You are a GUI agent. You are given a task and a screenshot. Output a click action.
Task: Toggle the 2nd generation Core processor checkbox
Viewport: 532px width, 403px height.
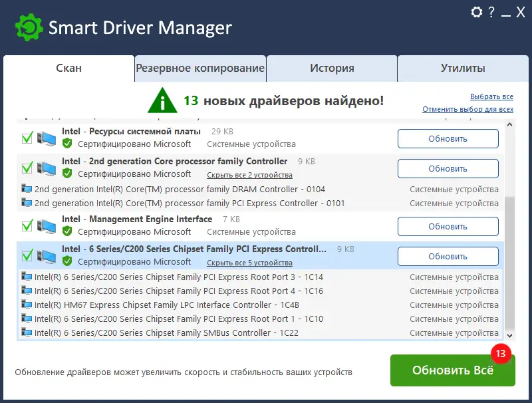tap(27, 167)
